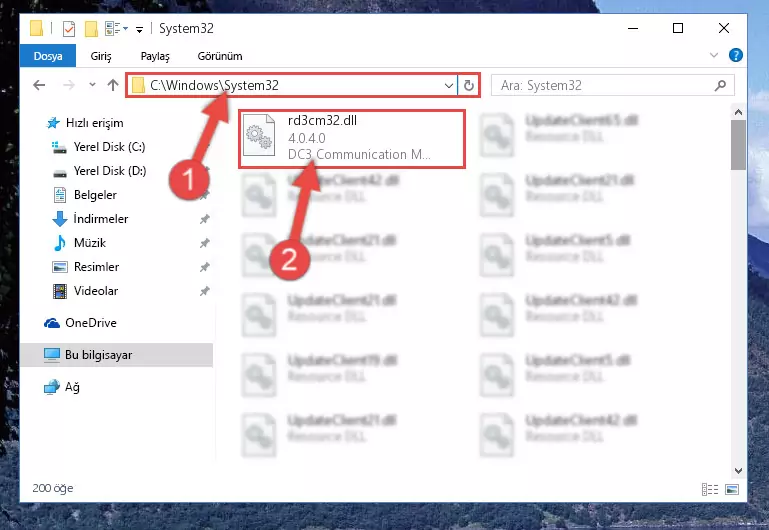Click the search magnifier icon
This screenshot has height=530, width=769.
pyautogui.click(x=720, y=85)
